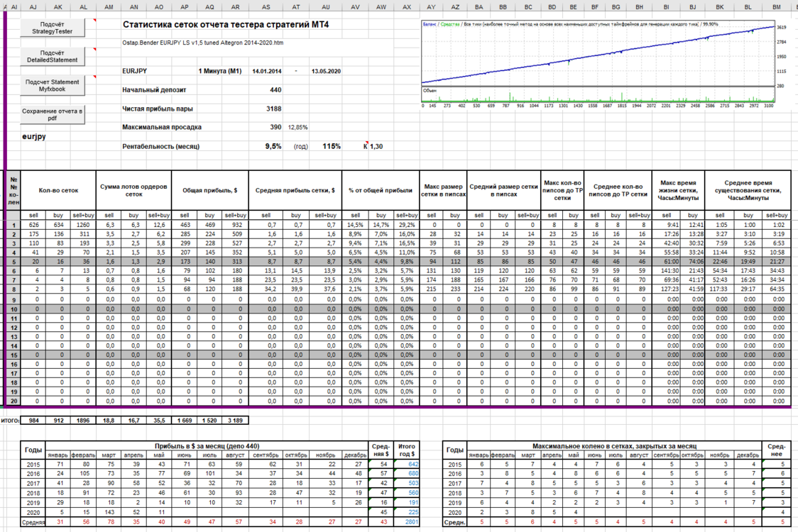Select initial deposit value 440
This screenshot has width=798, height=532.
(x=275, y=90)
